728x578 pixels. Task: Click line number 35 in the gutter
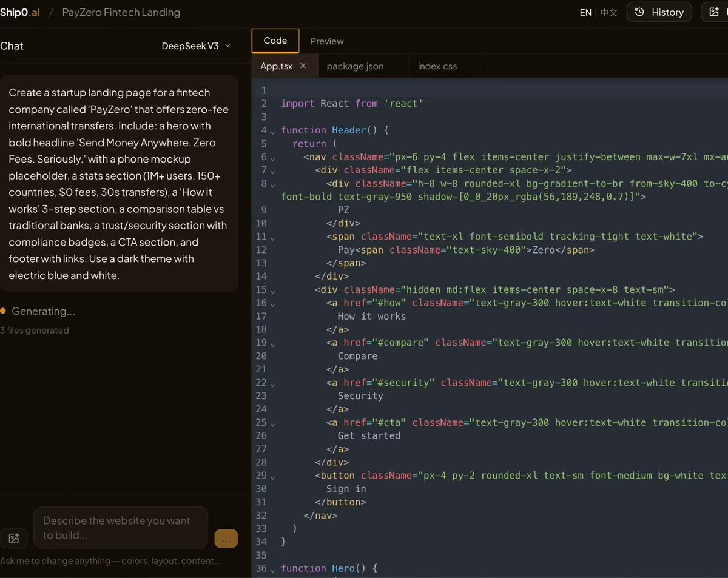(261, 555)
